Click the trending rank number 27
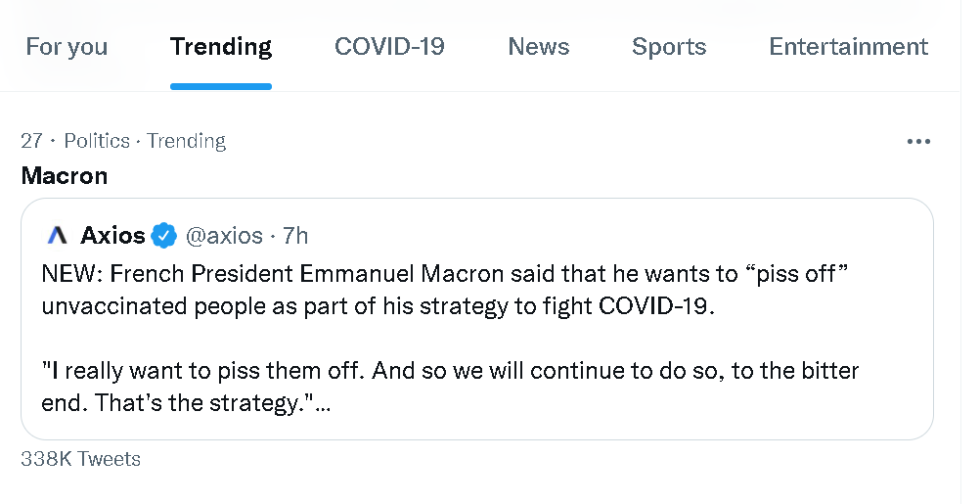The image size is (980, 504). coord(31,141)
